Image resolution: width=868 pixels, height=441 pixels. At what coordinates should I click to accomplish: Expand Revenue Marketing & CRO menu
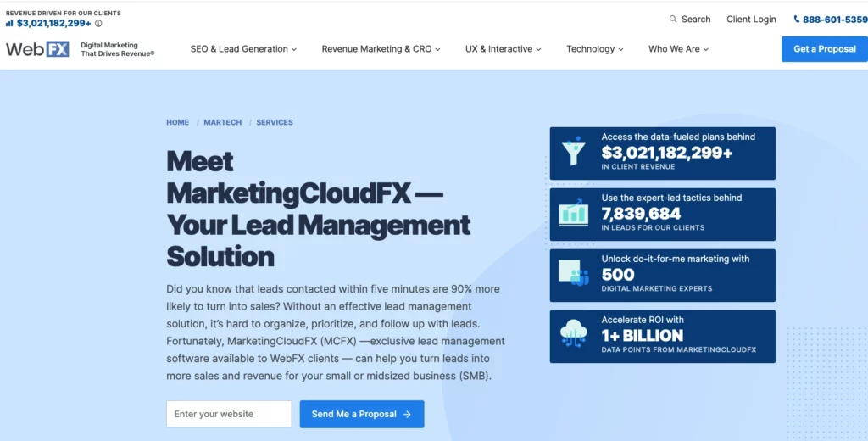381,48
